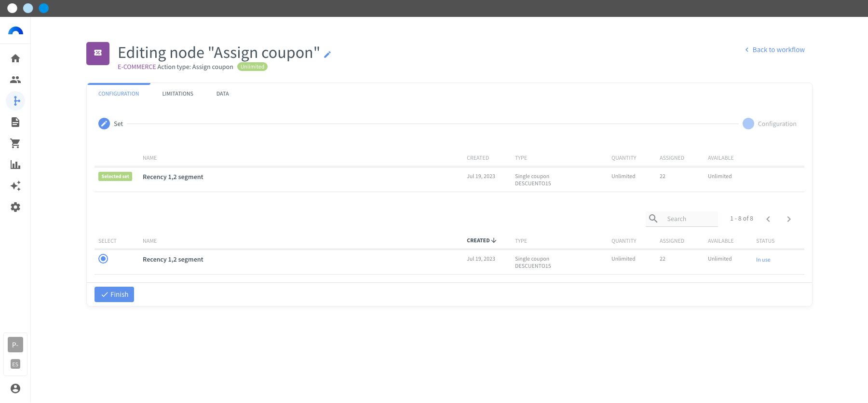Switch to the CONFIGURATION tab
The width and height of the screenshot is (868, 403).
[x=119, y=94]
